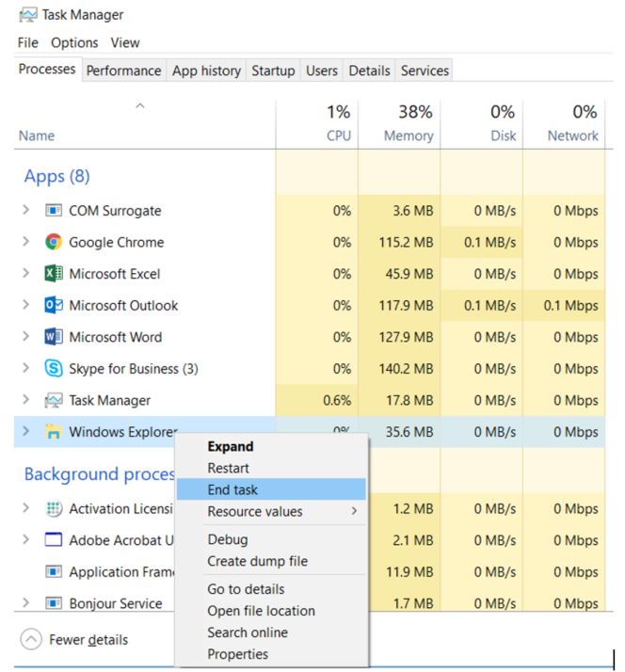This screenshot has width=625, height=672.
Task: Click the Skype for Business icon
Action: pyautogui.click(x=54, y=368)
